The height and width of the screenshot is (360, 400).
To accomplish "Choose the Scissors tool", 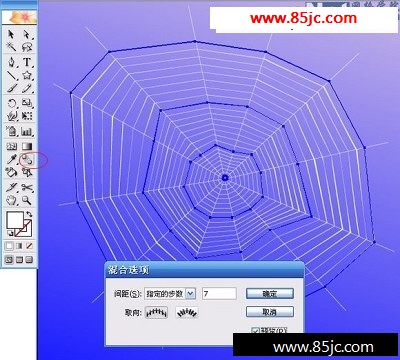I will click(27, 188).
